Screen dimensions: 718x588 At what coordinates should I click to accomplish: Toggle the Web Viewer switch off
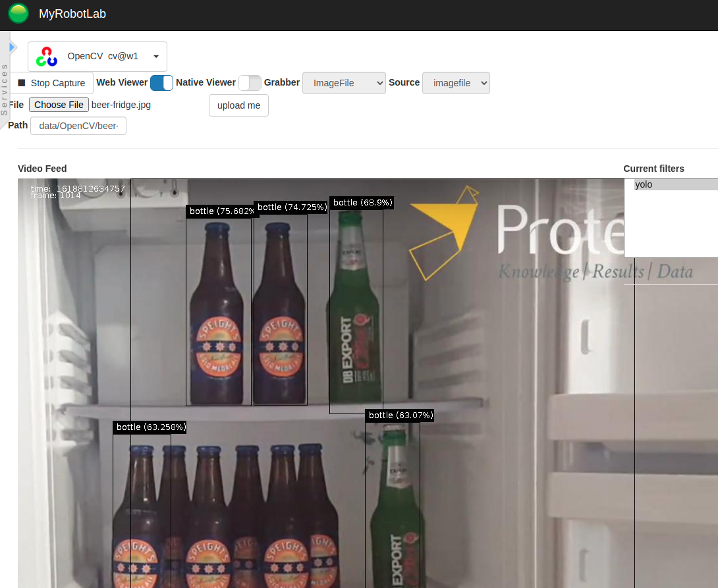[161, 83]
